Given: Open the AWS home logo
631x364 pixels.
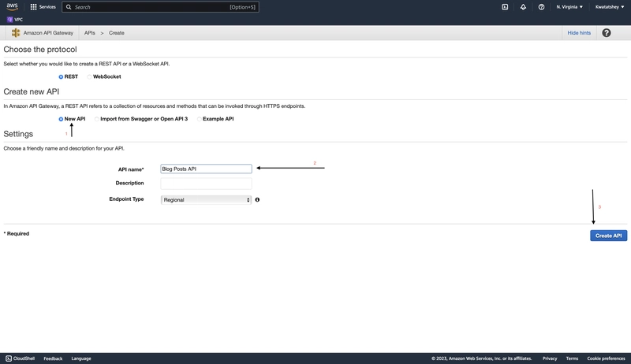Looking at the screenshot, I should [12, 6].
